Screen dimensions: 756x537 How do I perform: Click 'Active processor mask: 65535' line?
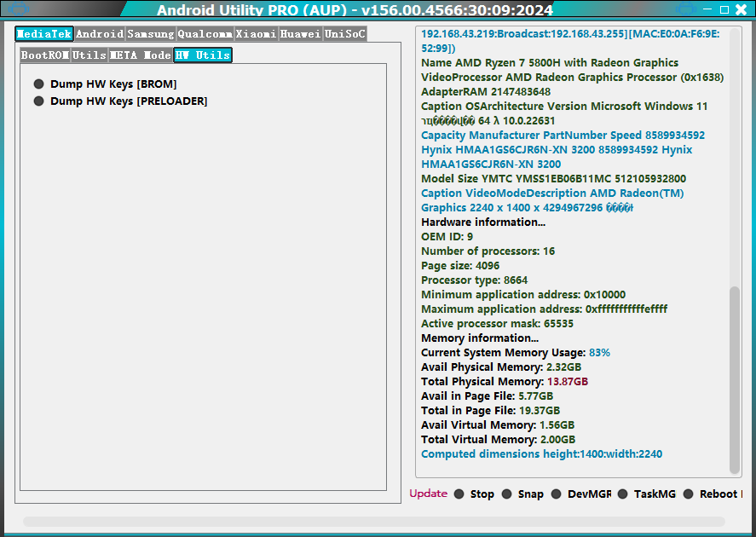pyautogui.click(x=497, y=323)
